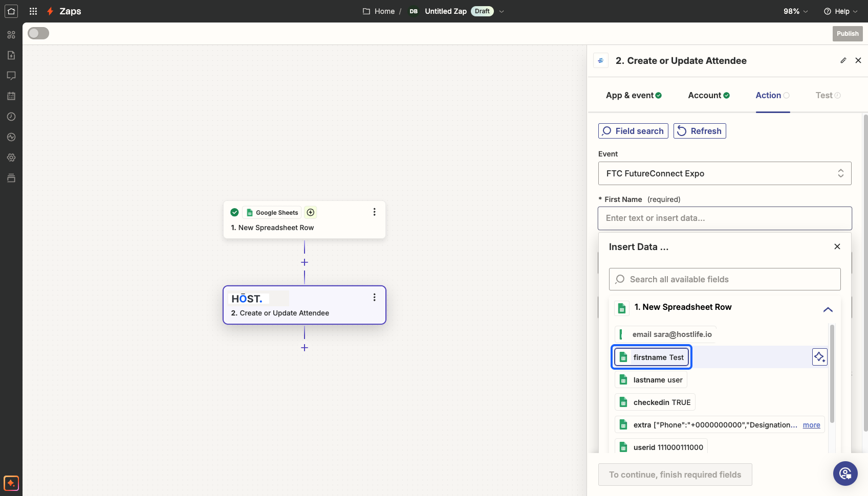
Task: Click the Publish button
Action: coord(848,34)
